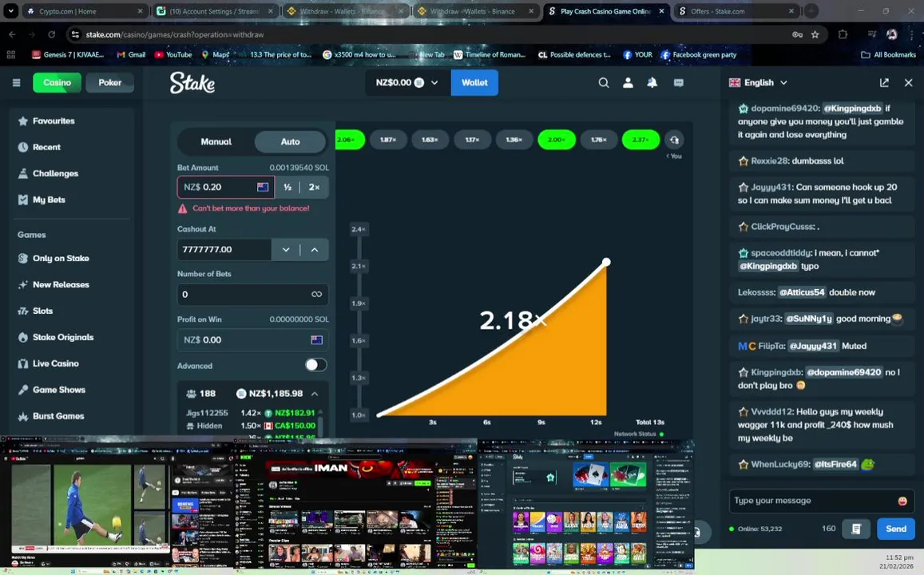
Task: Click the Game Shows icon in sidebar
Action: coord(23,390)
